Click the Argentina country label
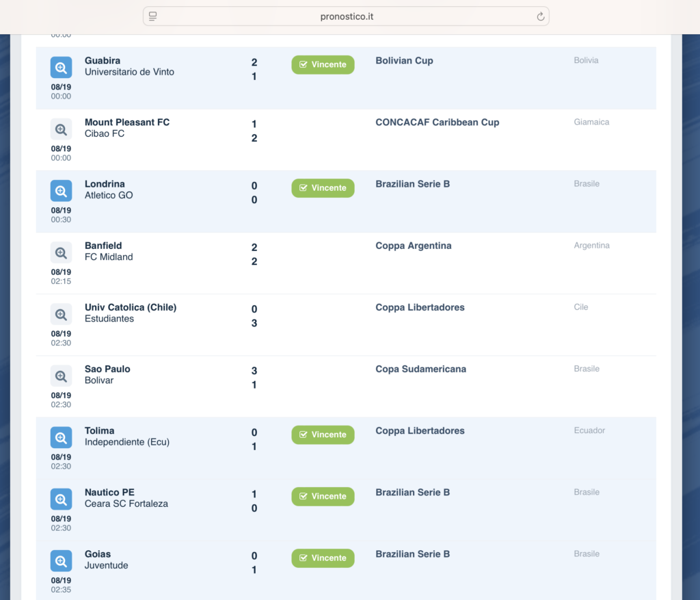The height and width of the screenshot is (600, 700). (x=591, y=246)
